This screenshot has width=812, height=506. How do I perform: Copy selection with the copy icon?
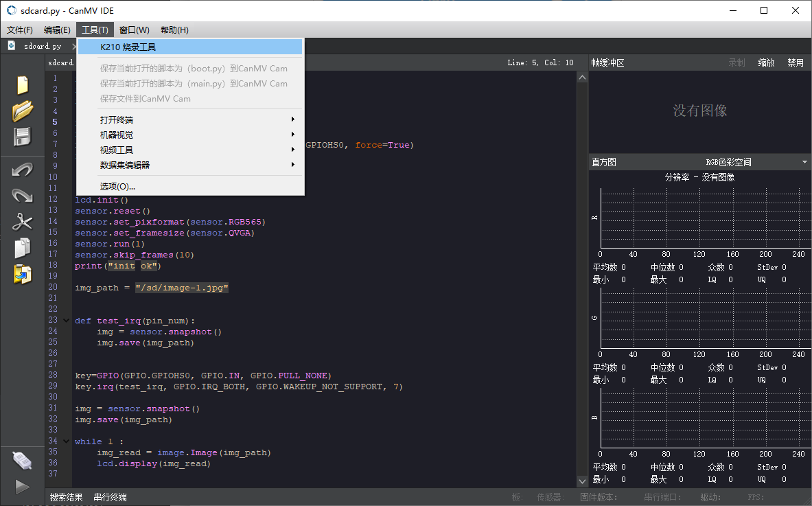[x=22, y=248]
